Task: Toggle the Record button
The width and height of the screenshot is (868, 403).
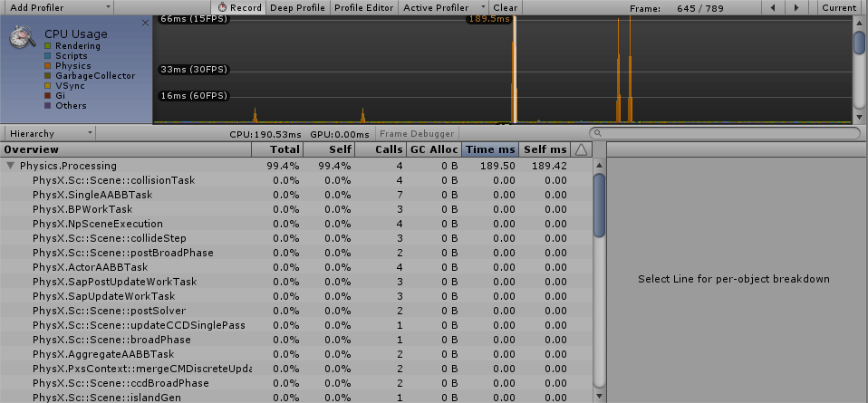Action: pos(240,7)
